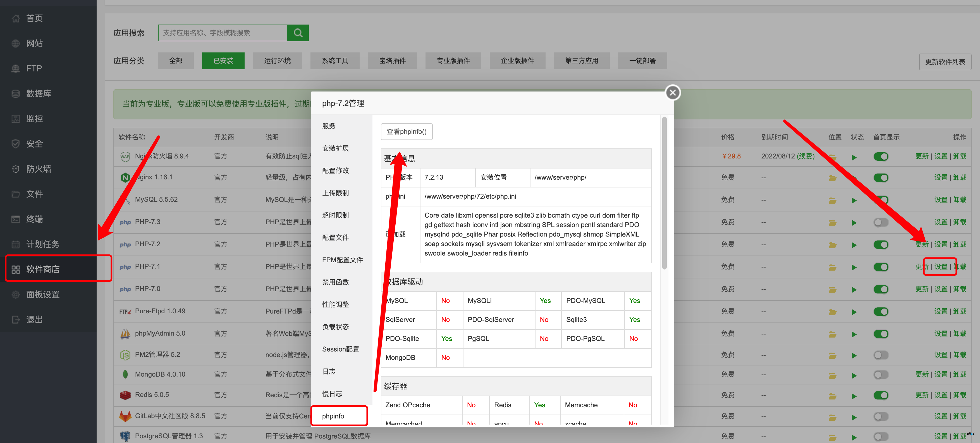Viewport: 980px width, 443px height.
Task: Click the green search magnifier button
Action: [x=298, y=33]
